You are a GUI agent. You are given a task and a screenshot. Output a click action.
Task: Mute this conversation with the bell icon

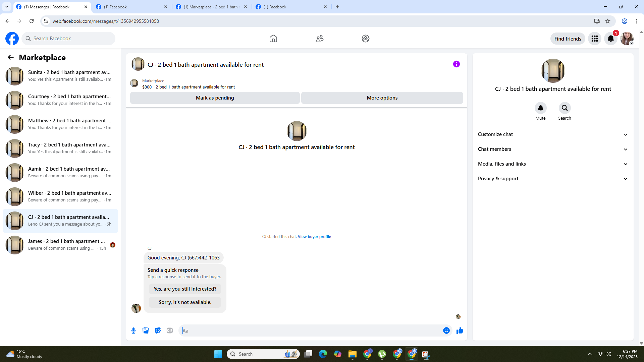tap(540, 108)
